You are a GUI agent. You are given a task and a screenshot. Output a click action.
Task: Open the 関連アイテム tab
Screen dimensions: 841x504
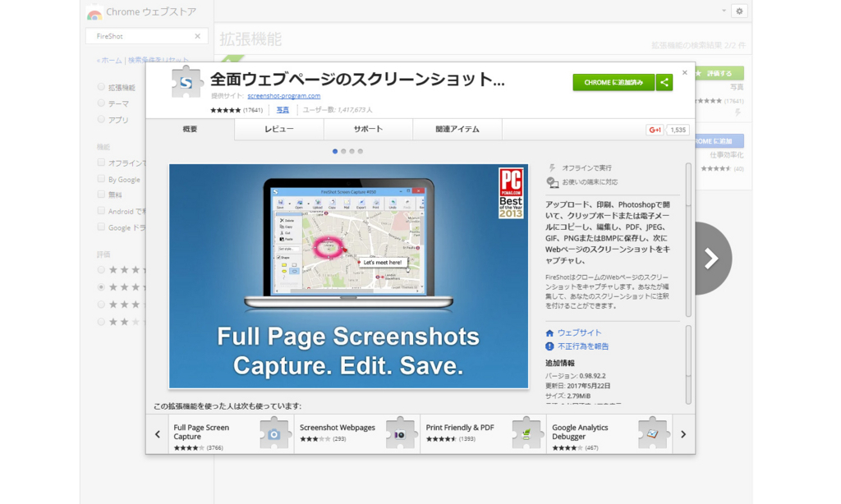(x=457, y=129)
